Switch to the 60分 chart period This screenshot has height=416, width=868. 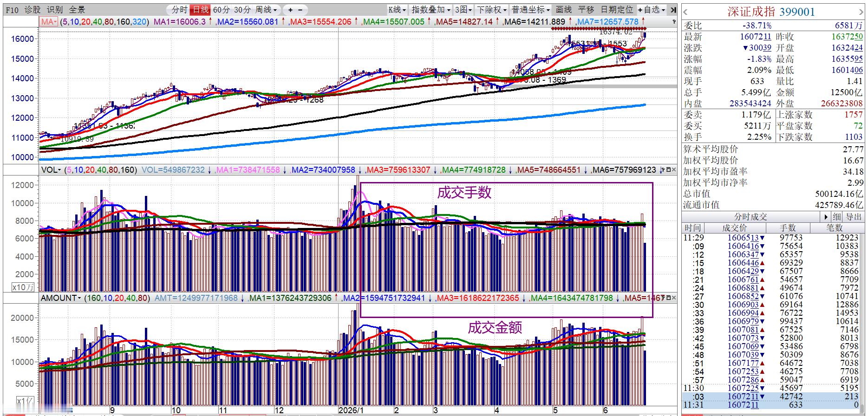click(222, 9)
